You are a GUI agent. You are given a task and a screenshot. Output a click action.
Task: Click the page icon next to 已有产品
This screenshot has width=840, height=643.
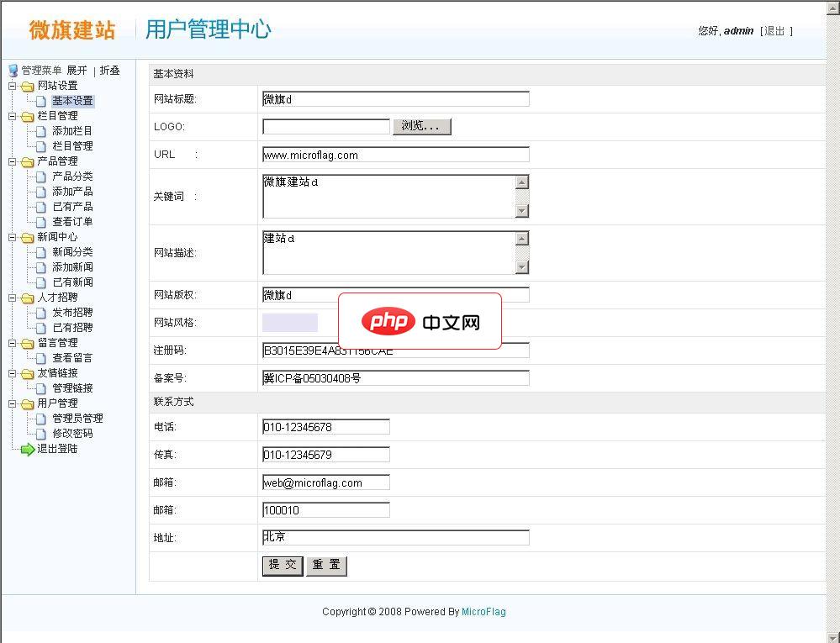pos(40,207)
